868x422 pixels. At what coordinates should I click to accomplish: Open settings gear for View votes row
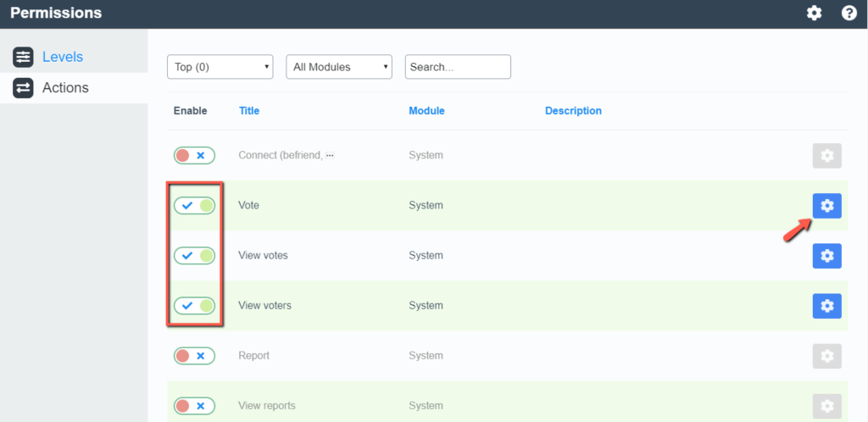point(827,256)
